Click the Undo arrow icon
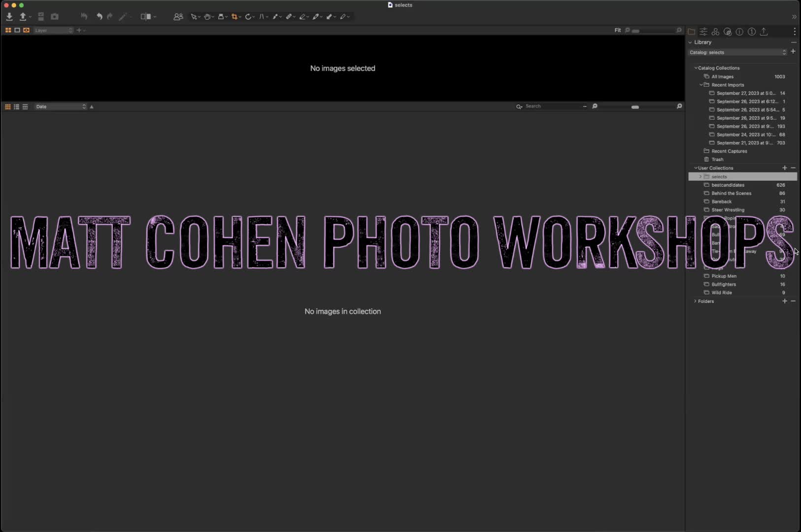The height and width of the screenshot is (532, 801). click(99, 17)
